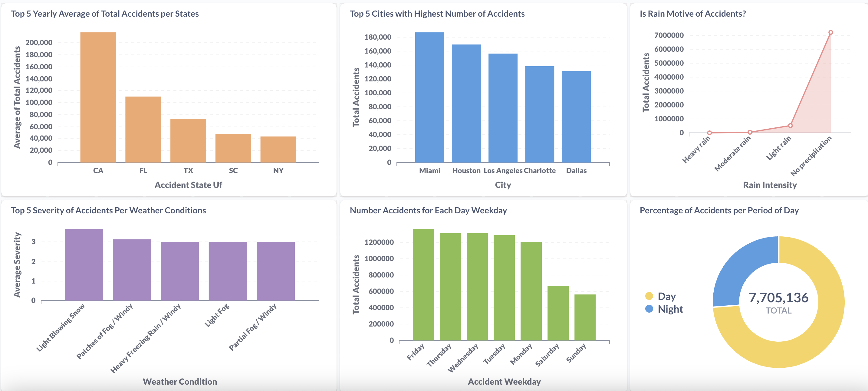This screenshot has height=391, width=868.
Task: Click the Light Fog severity bar
Action: tap(228, 271)
